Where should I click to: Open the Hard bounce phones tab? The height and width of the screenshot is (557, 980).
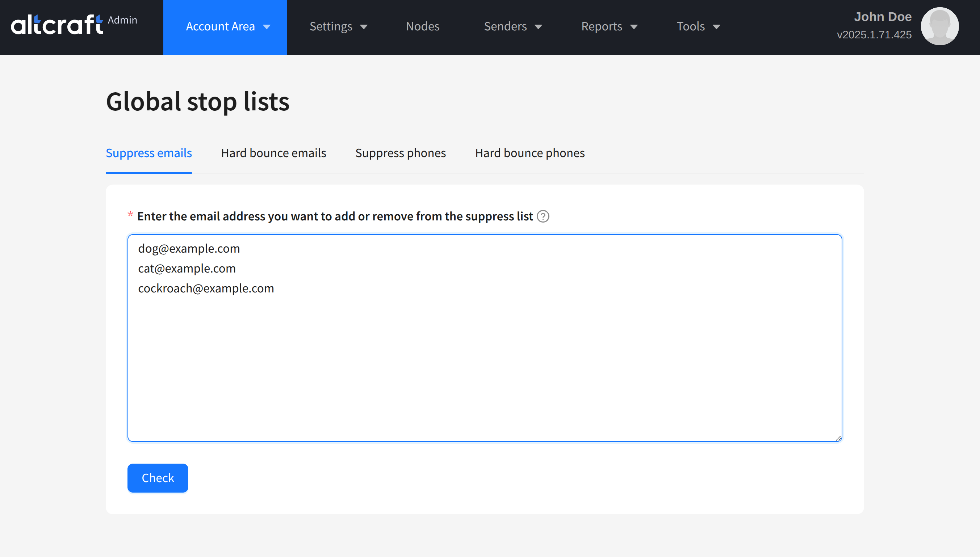(x=530, y=153)
